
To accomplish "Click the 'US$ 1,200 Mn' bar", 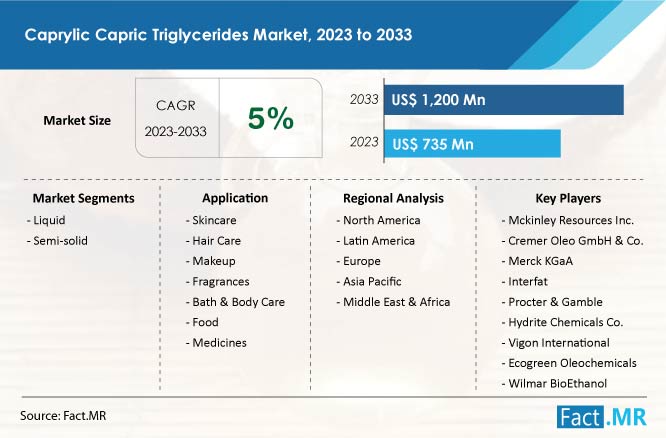I will [504, 100].
